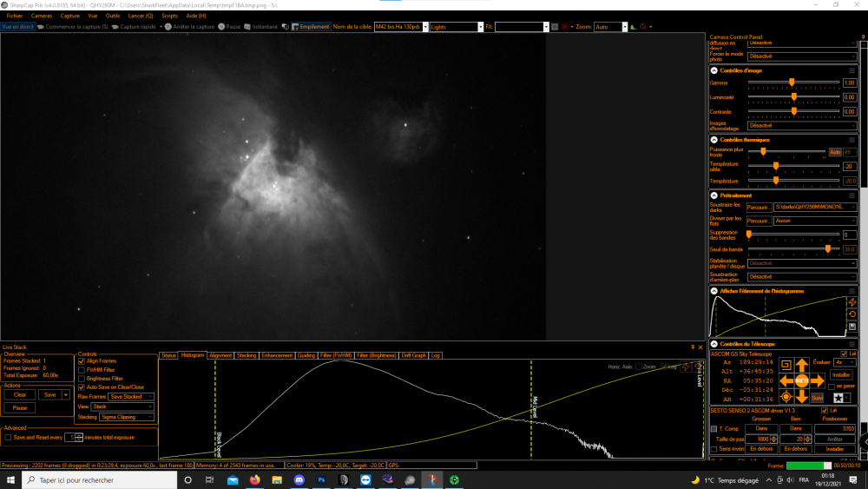The width and height of the screenshot is (868, 489).
Task: Toggle the Brightness Filter checkbox
Action: 82,379
